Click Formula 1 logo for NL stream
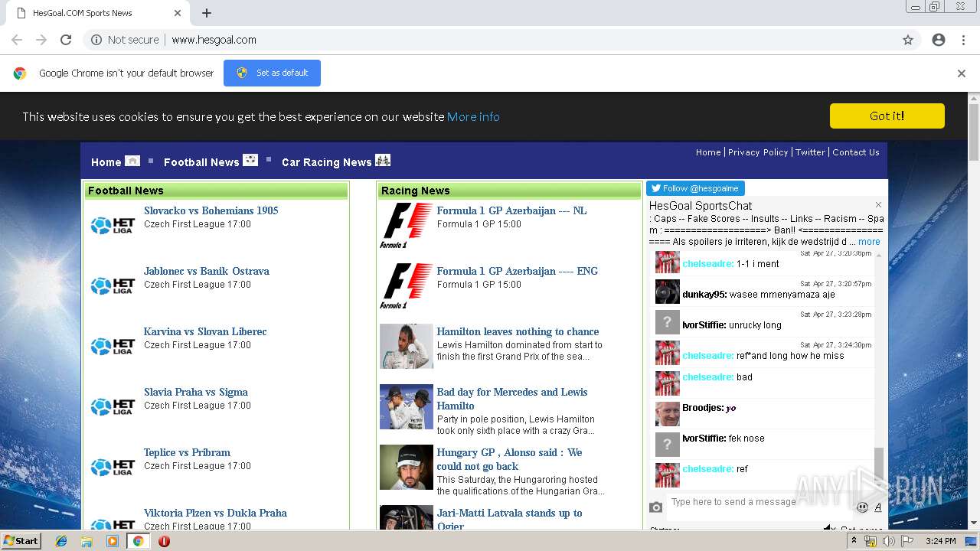 407,226
